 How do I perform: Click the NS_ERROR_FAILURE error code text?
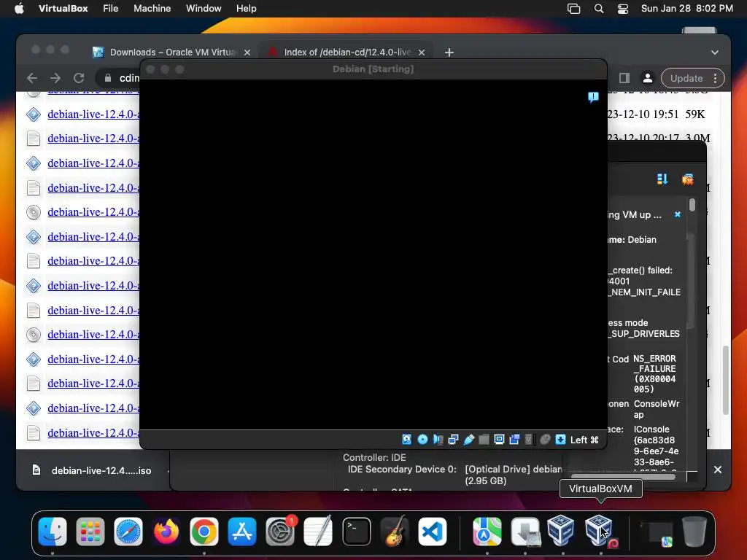tap(654, 374)
